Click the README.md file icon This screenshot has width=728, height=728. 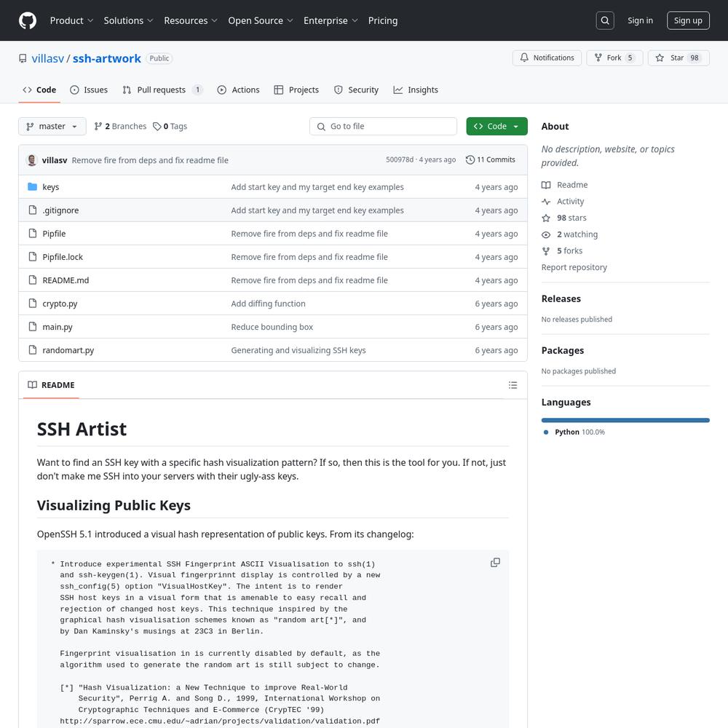click(32, 280)
